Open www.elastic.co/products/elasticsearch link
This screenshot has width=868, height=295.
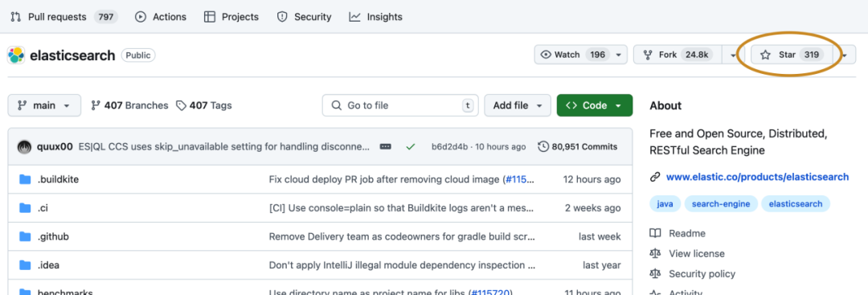click(x=757, y=177)
